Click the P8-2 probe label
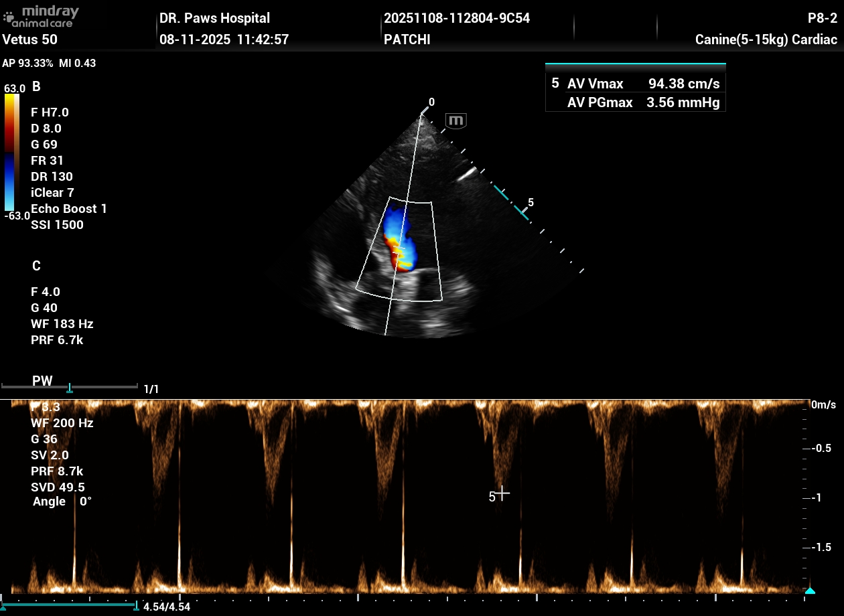The image size is (844, 616). (x=822, y=18)
